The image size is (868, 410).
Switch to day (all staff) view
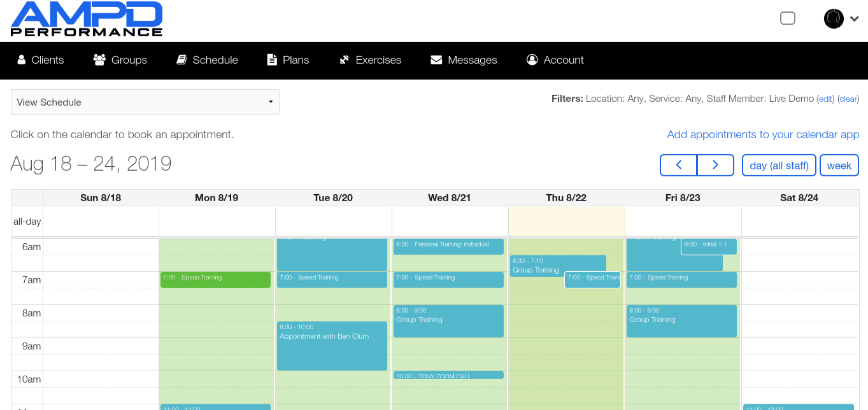[x=779, y=166]
